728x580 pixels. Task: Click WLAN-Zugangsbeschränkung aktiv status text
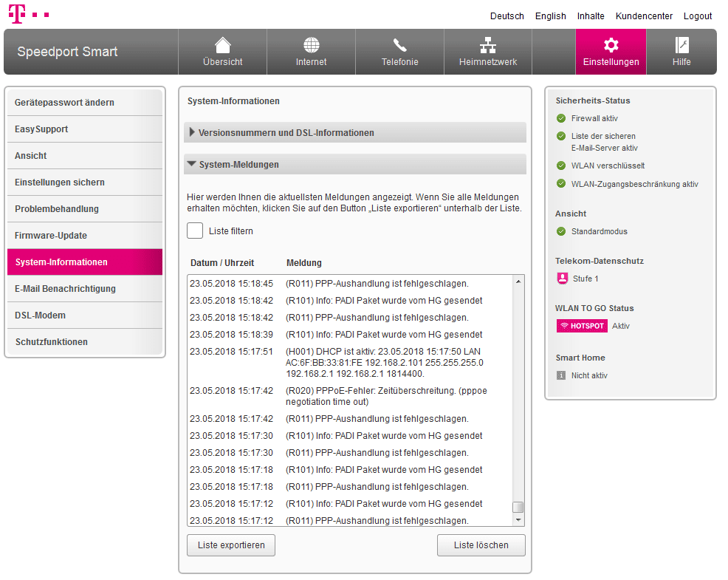coord(634,184)
